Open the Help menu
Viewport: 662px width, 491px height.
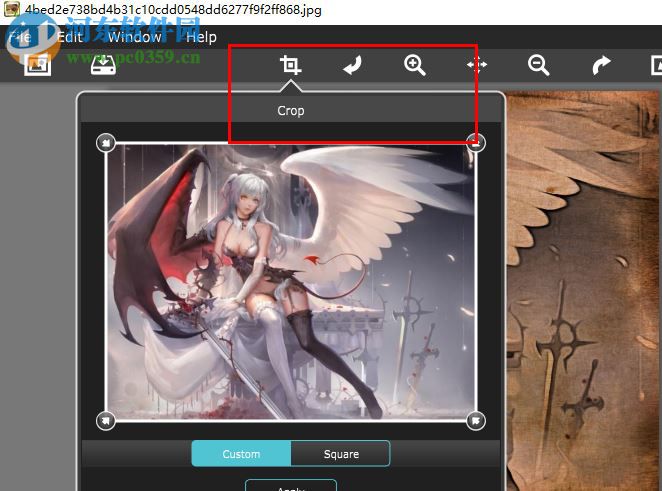201,37
